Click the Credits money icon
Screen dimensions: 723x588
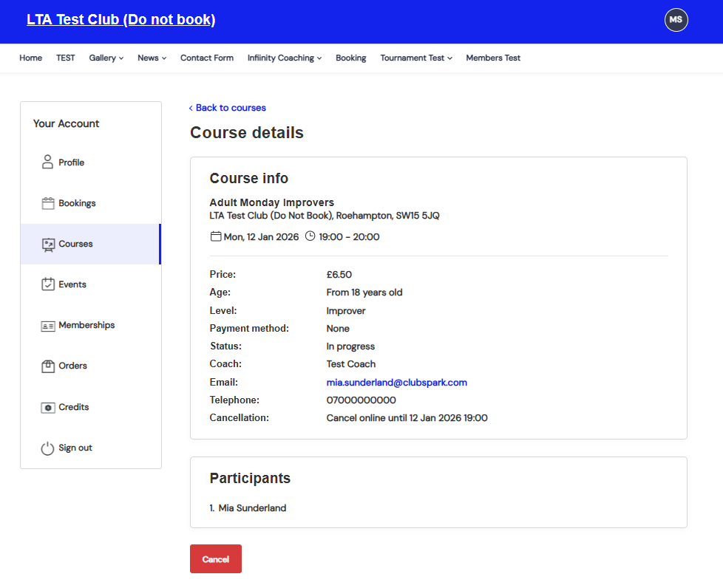(48, 407)
